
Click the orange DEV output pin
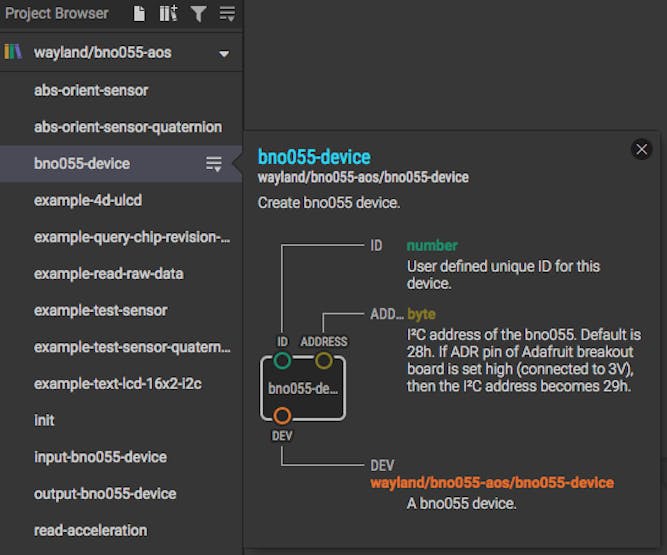point(282,416)
